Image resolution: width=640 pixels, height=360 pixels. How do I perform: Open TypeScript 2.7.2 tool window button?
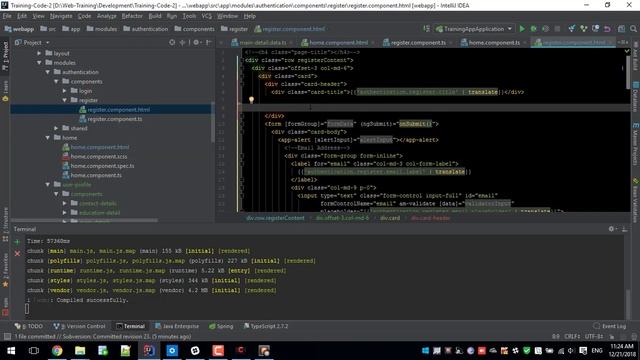(x=266, y=326)
